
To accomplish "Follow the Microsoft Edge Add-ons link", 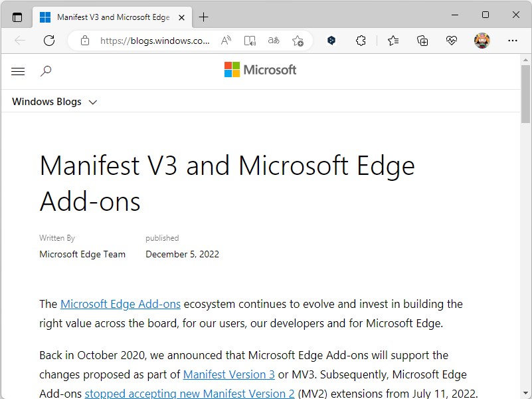I will pyautogui.click(x=120, y=304).
